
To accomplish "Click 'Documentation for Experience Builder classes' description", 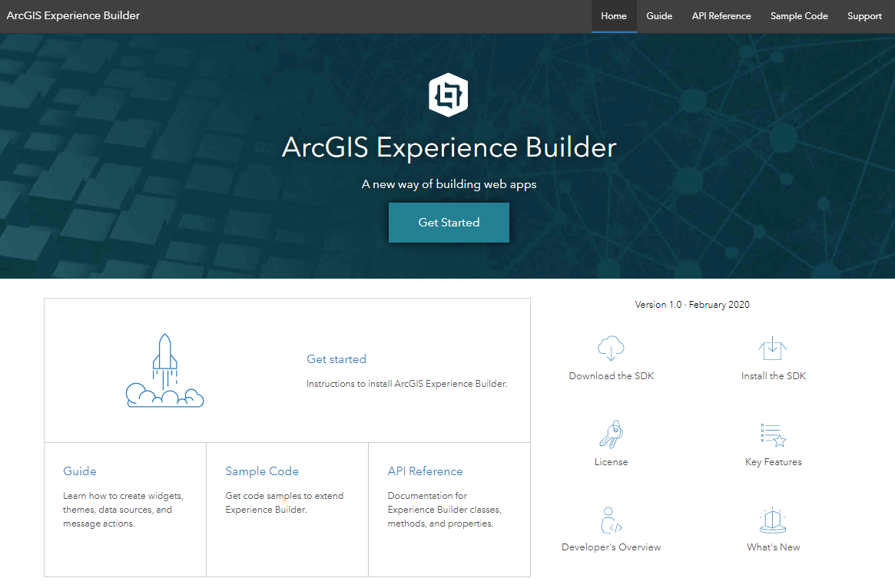I will pos(444,510).
